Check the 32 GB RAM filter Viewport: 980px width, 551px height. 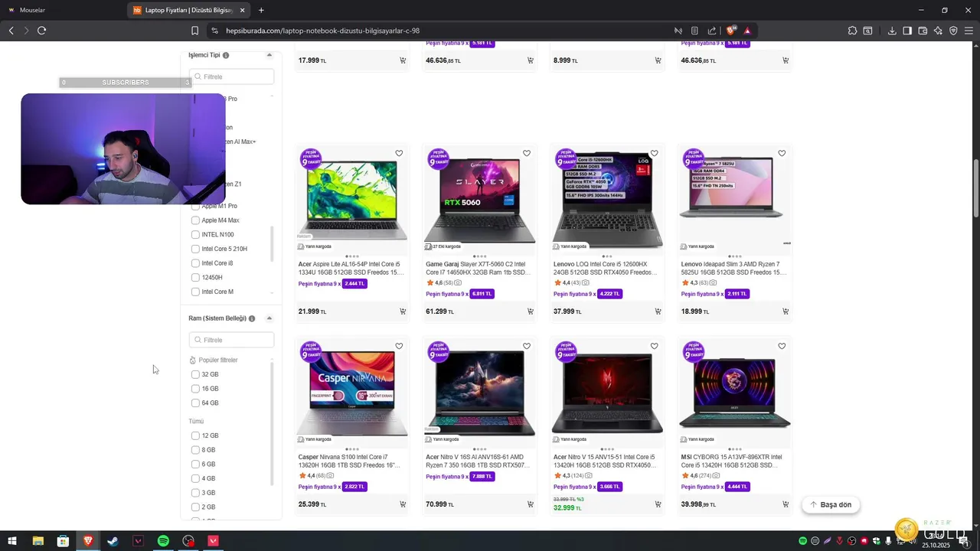point(195,374)
